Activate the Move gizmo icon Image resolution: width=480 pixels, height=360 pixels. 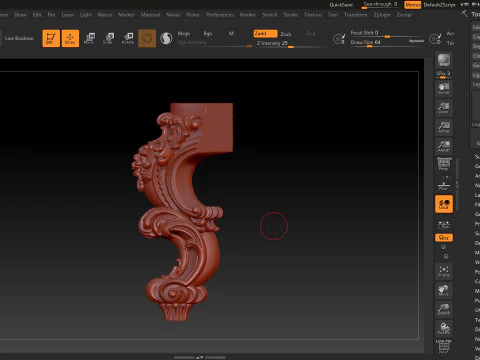[89, 38]
